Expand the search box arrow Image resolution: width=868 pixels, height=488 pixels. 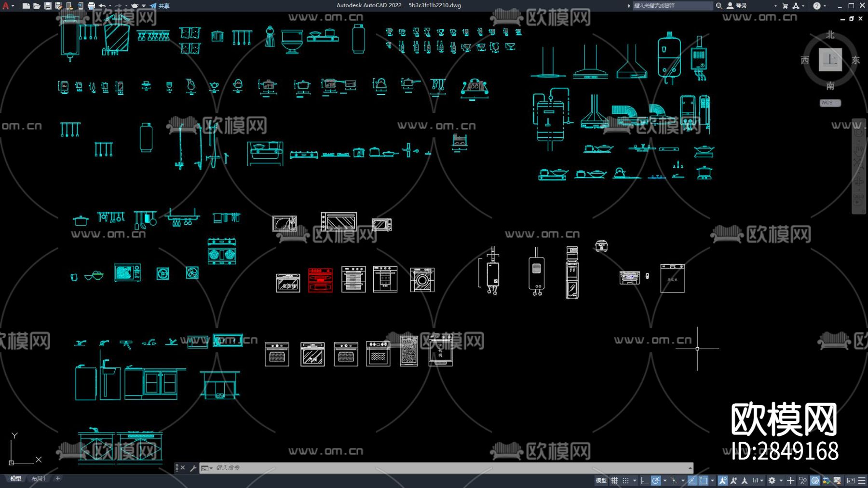tap(629, 6)
